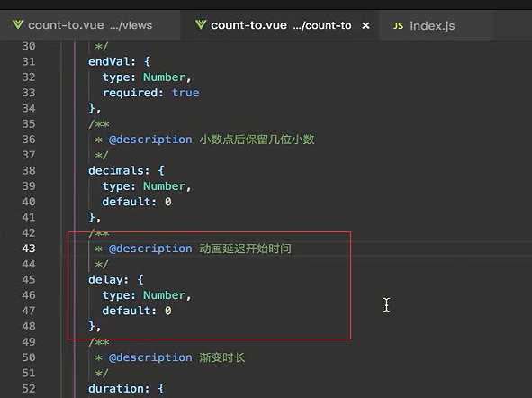Click the Number type under decimals
This screenshot has width=532, height=398.
(164, 185)
